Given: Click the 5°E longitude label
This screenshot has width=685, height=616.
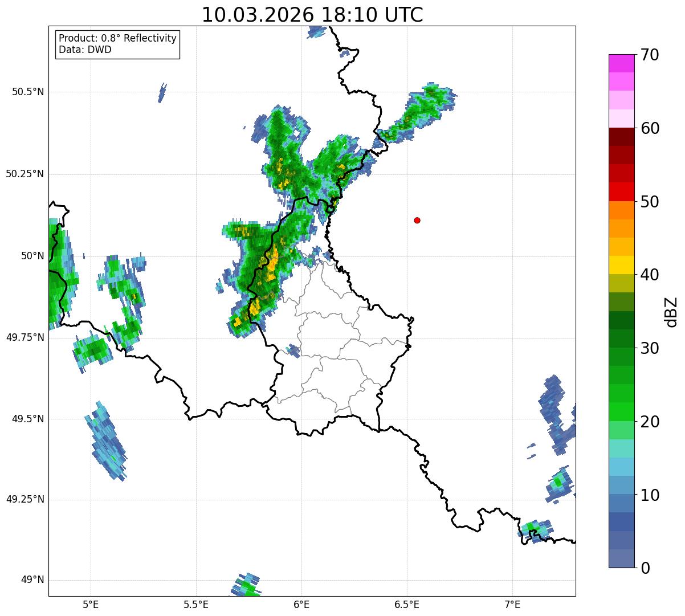Looking at the screenshot, I should (91, 605).
